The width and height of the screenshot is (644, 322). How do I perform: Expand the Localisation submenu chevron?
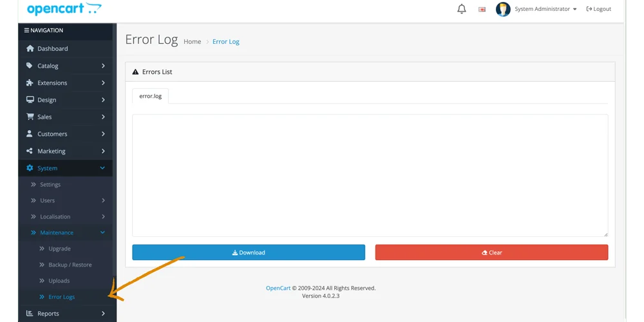pos(103,216)
